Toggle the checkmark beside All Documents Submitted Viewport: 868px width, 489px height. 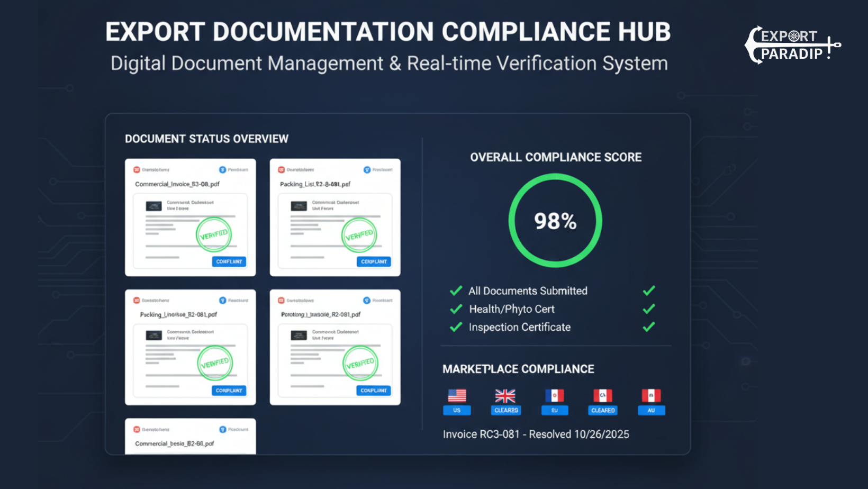point(456,291)
